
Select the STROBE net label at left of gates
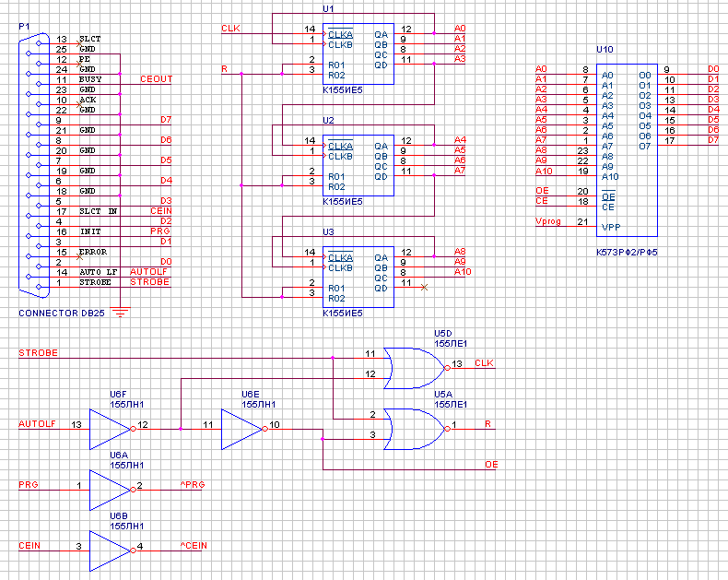pyautogui.click(x=38, y=352)
